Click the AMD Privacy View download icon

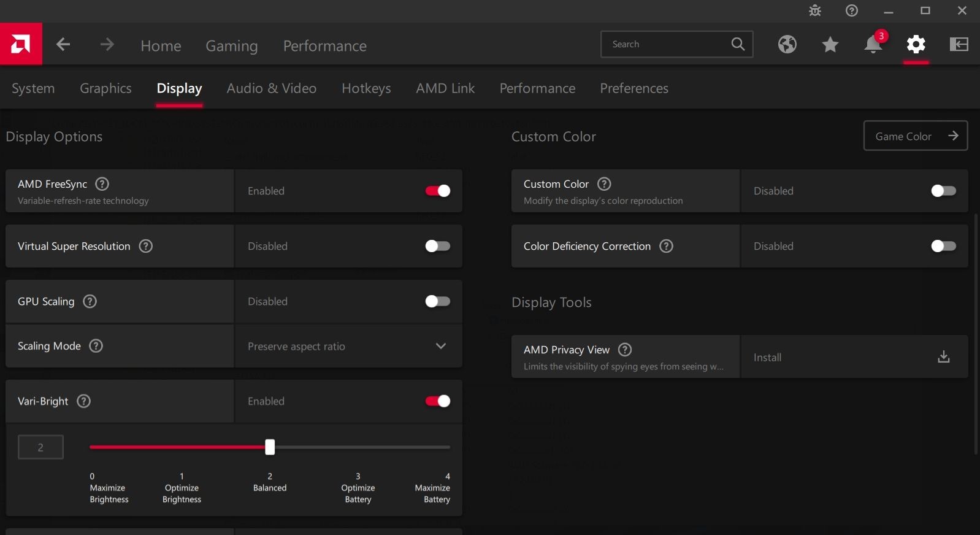pos(944,356)
